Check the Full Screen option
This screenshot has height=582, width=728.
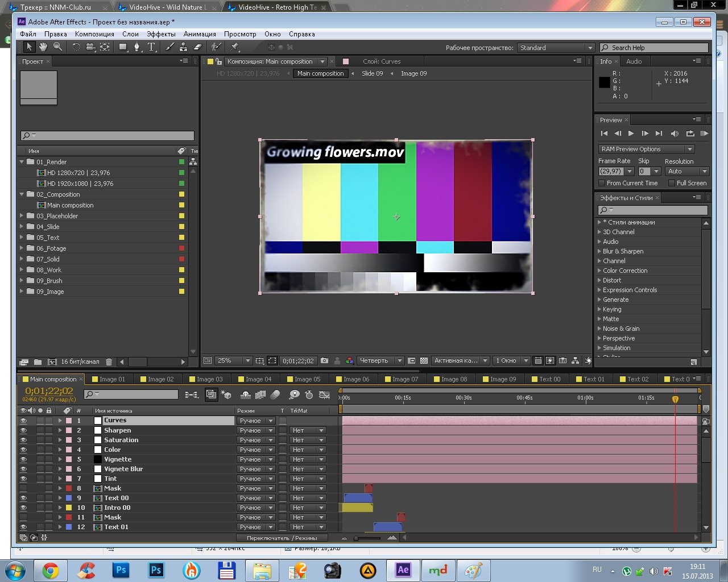672,183
